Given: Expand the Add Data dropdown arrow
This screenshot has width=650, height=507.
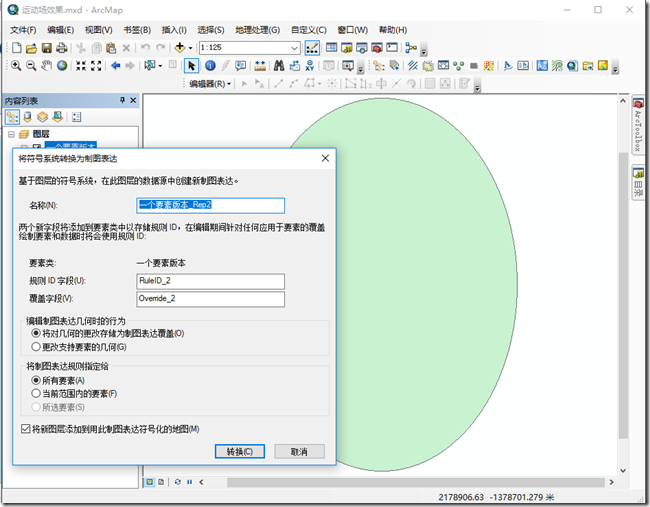Looking at the screenshot, I should coord(191,48).
